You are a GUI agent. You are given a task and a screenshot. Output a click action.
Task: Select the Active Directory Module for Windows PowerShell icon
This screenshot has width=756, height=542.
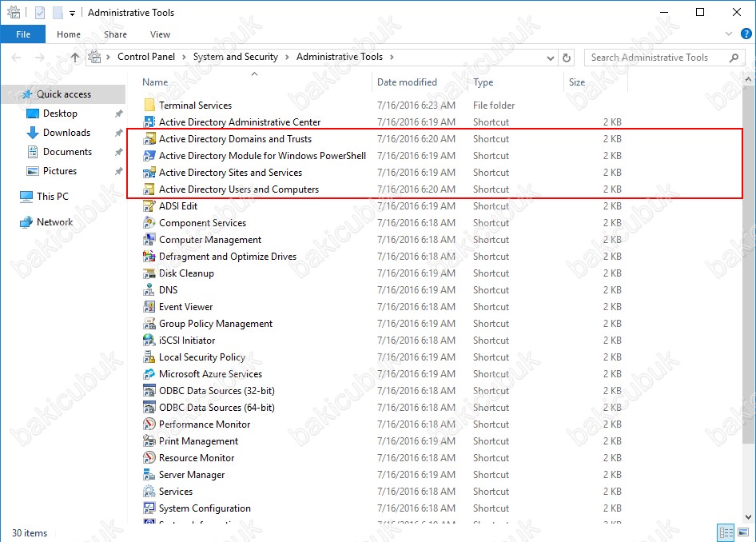[149, 156]
